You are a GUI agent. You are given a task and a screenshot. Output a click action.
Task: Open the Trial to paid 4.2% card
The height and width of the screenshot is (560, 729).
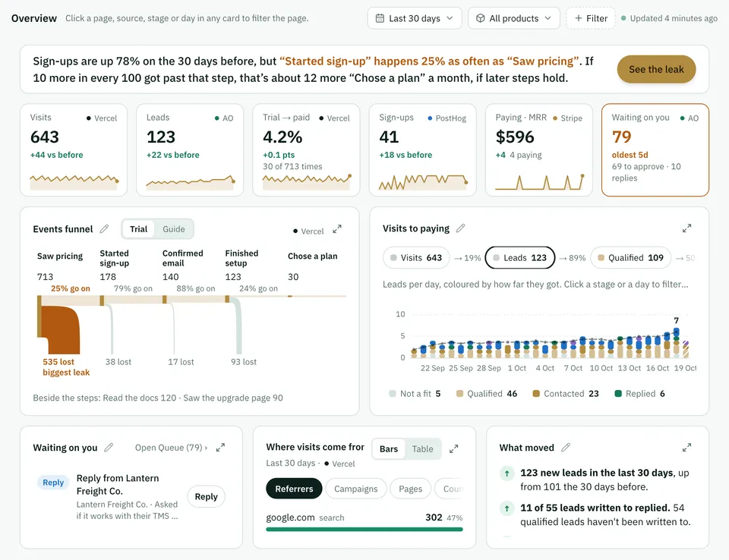click(306, 149)
